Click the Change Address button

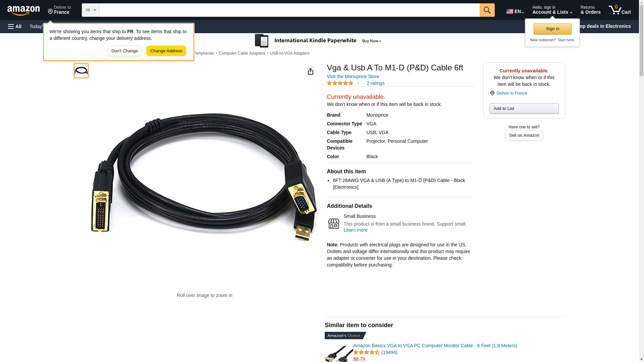pos(166,51)
